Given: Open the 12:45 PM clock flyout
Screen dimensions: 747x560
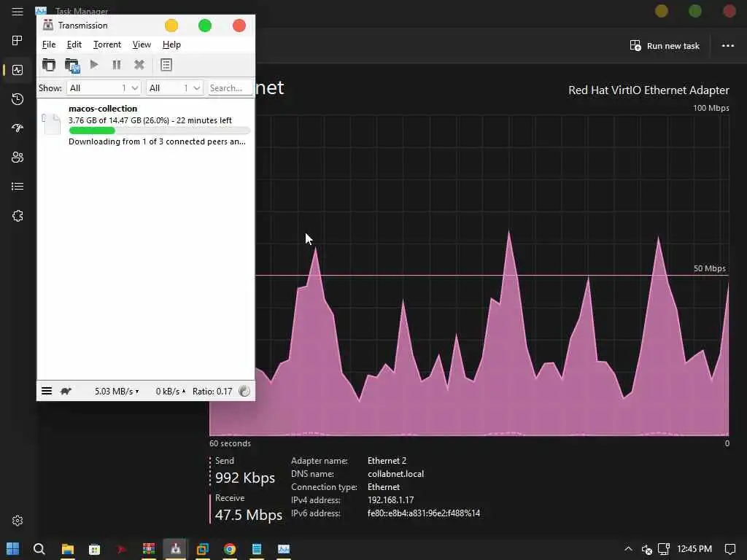Looking at the screenshot, I should tap(694, 549).
